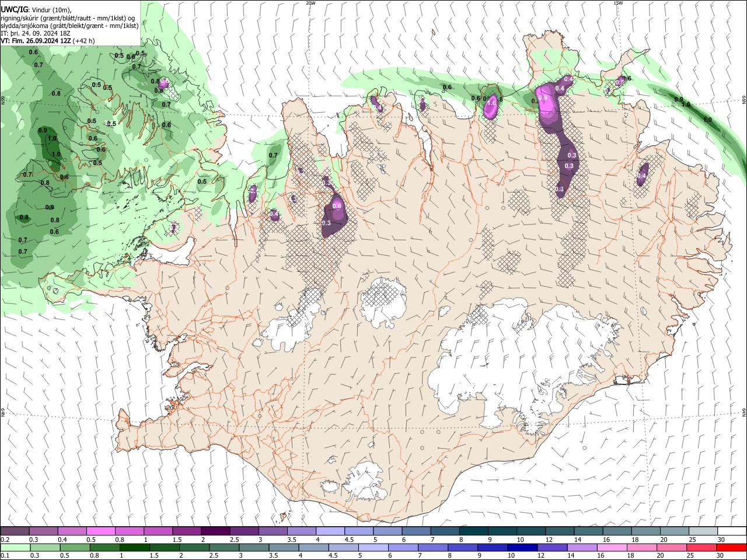The height and width of the screenshot is (560, 747).
Task: Pick the white 30 swatch in snow legend
Action: 731,531
